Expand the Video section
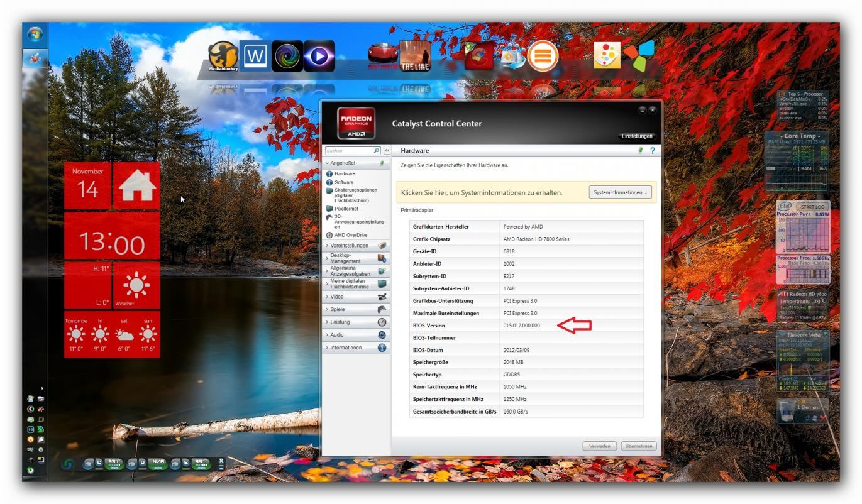This screenshot has width=862, height=504. click(356, 296)
